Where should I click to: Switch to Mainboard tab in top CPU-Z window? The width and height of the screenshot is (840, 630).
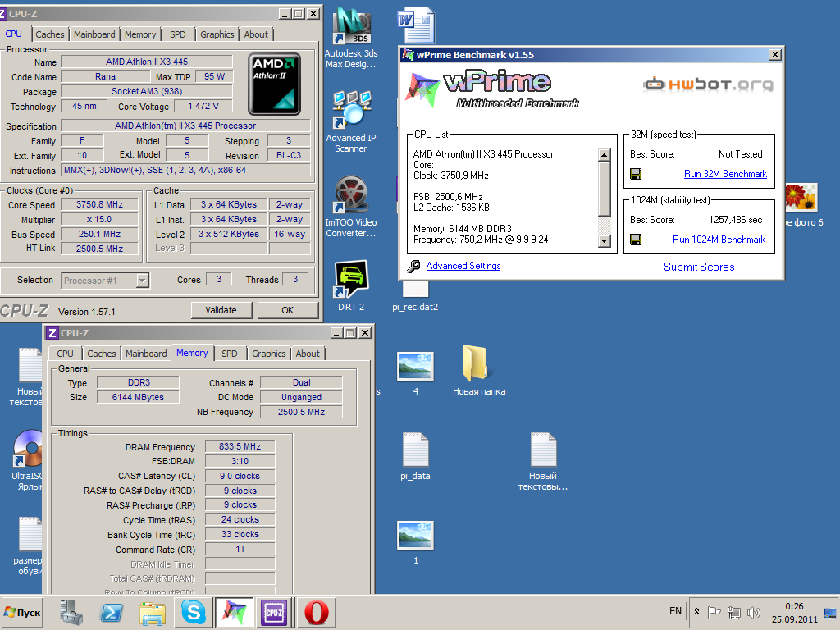(94, 34)
